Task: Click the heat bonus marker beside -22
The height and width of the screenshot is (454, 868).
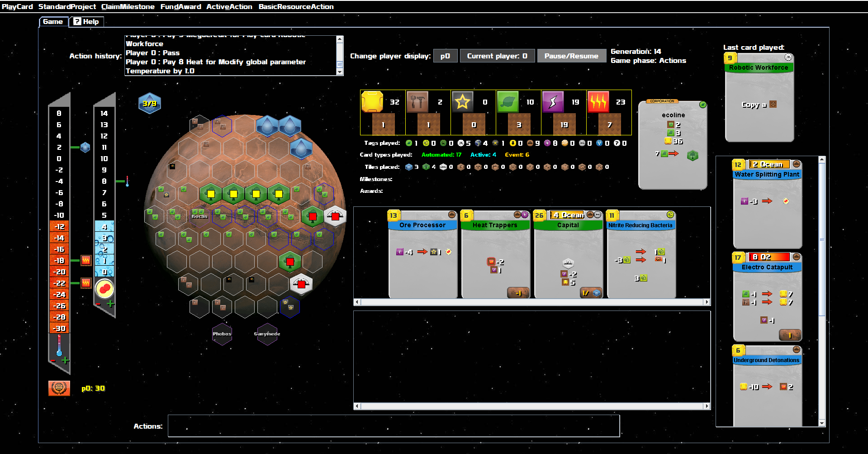Action: [x=86, y=283]
